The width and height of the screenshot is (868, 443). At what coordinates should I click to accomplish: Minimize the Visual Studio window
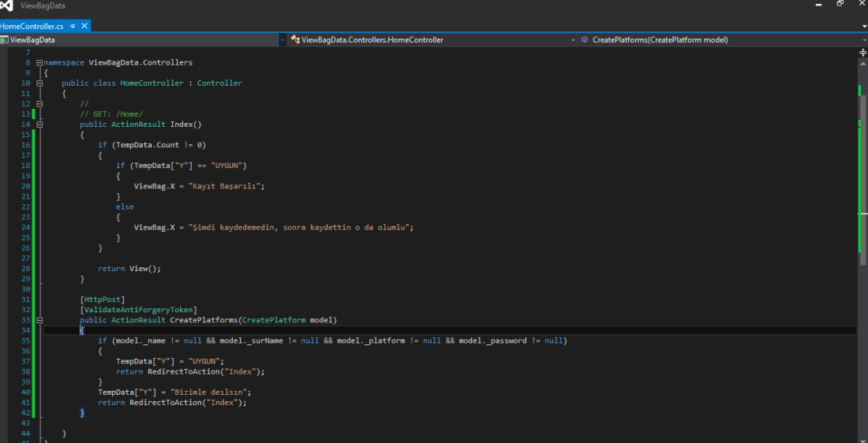[820, 5]
